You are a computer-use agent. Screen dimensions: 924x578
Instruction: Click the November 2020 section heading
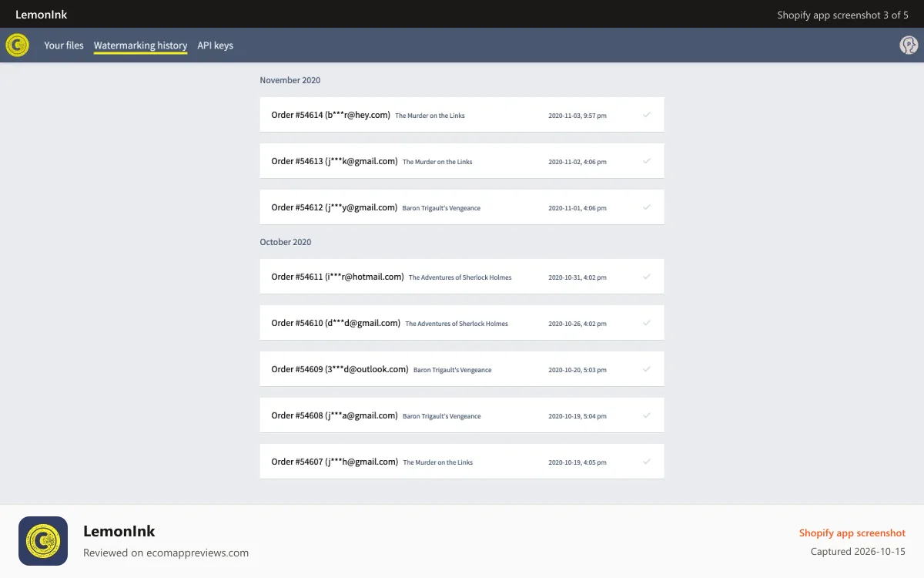[x=290, y=80]
